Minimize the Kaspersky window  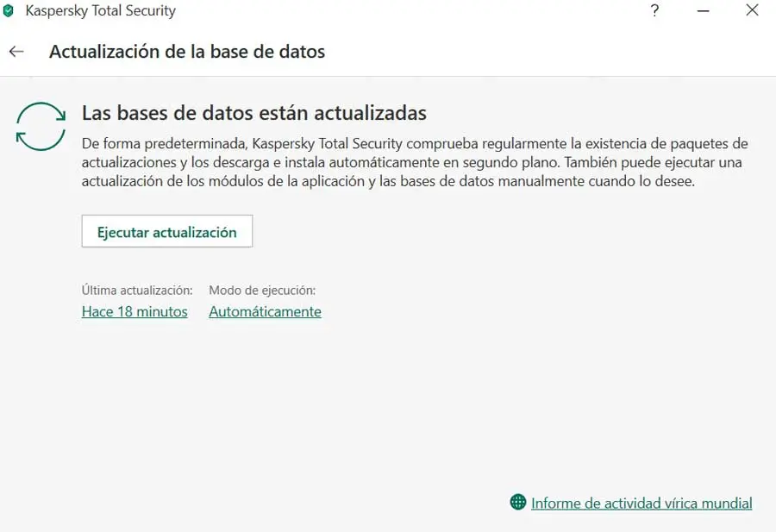pyautogui.click(x=704, y=10)
